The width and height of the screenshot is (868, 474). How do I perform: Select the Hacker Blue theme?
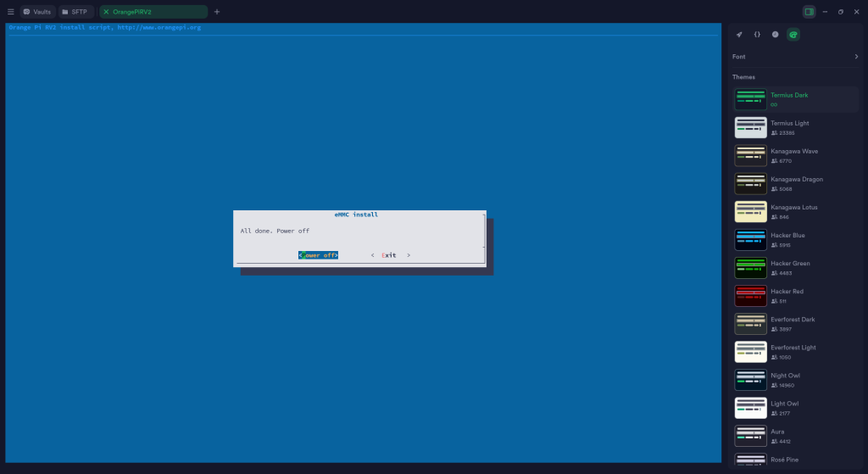pos(750,239)
